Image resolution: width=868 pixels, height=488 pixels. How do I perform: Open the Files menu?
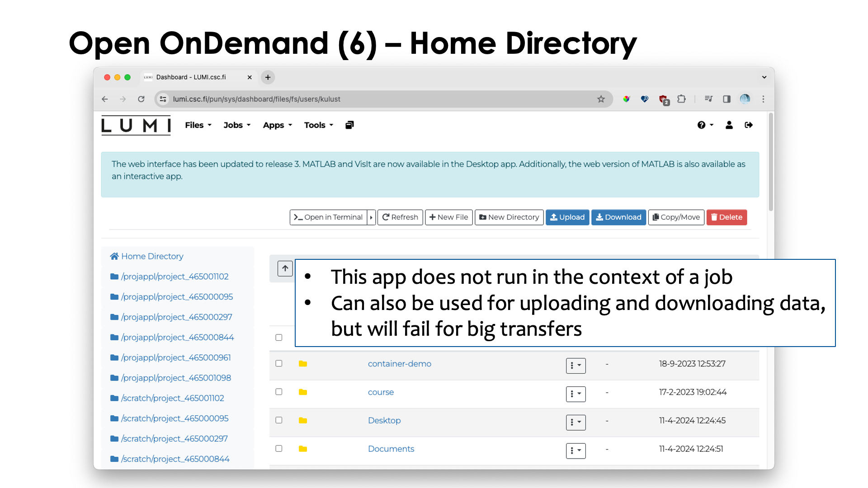pyautogui.click(x=198, y=125)
